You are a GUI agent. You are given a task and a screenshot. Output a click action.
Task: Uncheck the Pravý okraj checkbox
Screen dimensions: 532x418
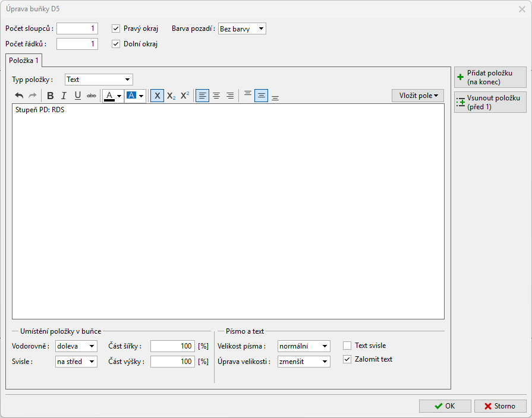(x=116, y=28)
